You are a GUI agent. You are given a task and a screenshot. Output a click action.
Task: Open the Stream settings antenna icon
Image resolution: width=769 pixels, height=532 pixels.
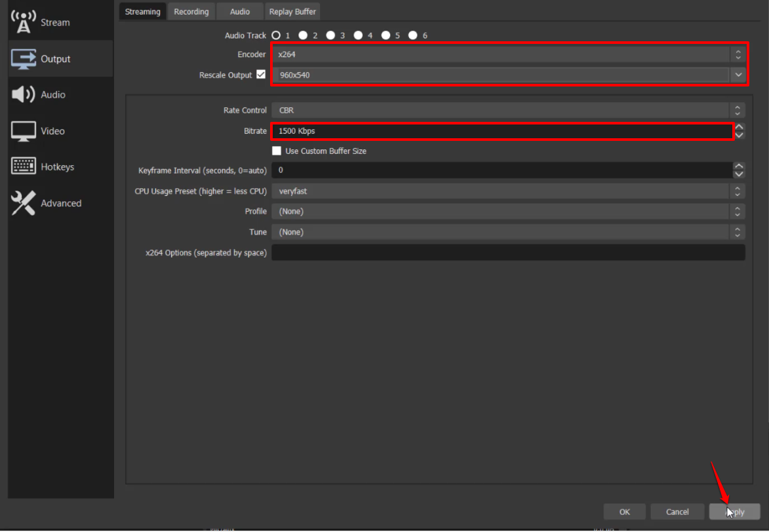click(x=24, y=22)
